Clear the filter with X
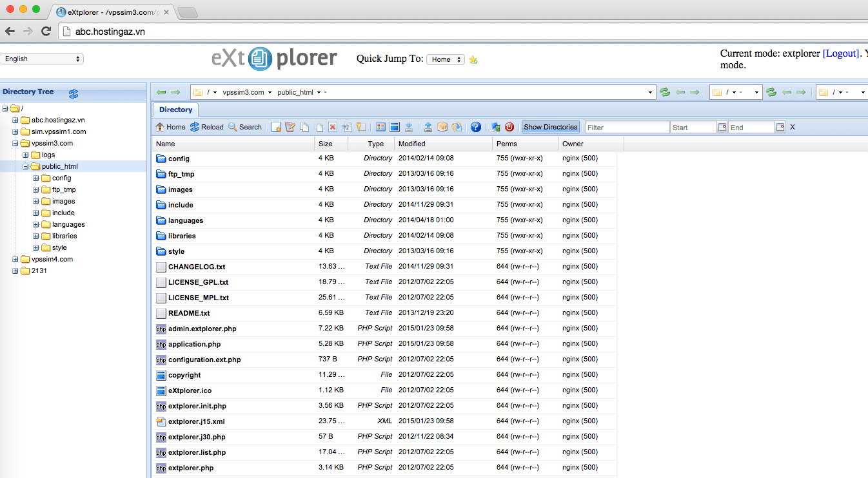This screenshot has height=478, width=868. (793, 127)
